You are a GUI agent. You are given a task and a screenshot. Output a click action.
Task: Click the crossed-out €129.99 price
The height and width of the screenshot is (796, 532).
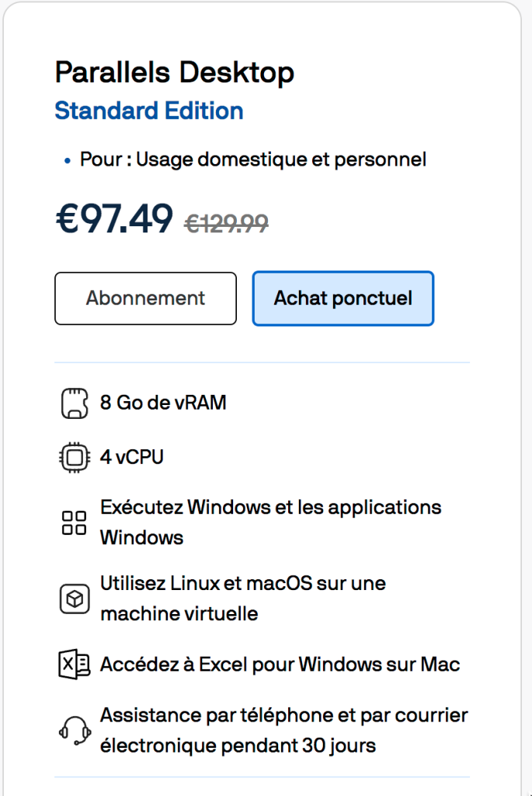click(227, 223)
